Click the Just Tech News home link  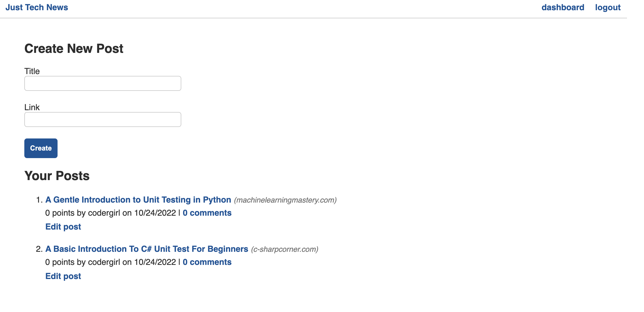[x=37, y=7]
